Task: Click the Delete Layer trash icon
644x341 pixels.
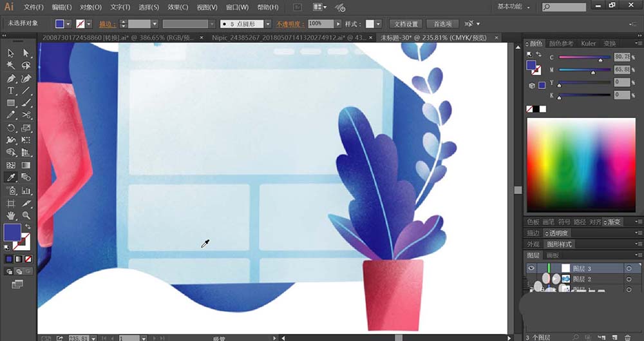Action: (627, 337)
